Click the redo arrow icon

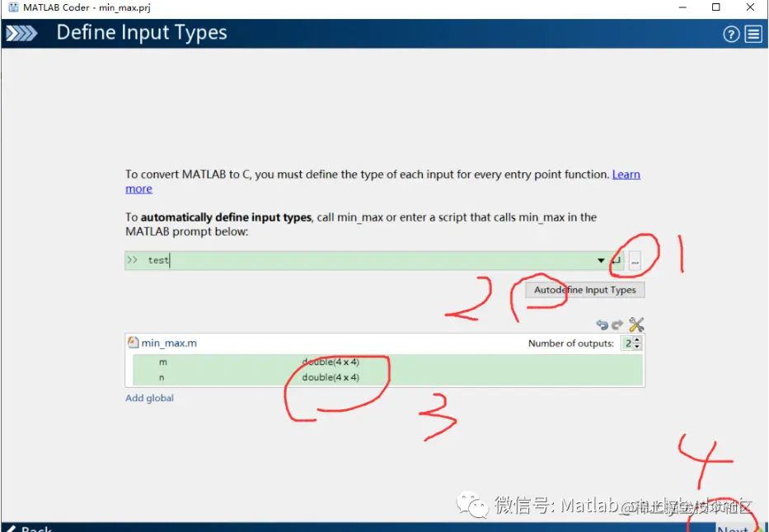click(617, 324)
